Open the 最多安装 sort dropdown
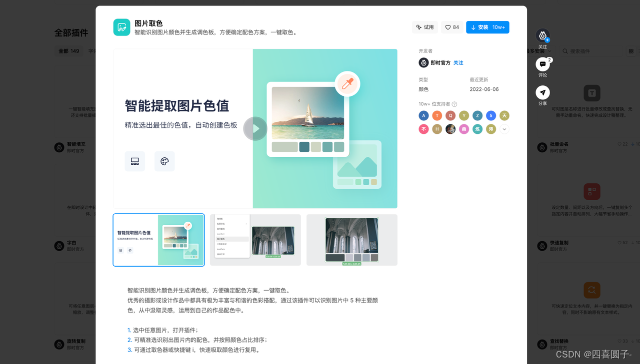This screenshot has height=364, width=640. [539, 51]
